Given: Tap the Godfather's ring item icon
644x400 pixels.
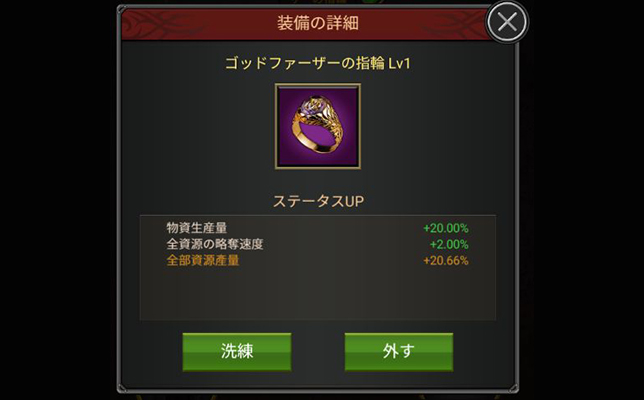Looking at the screenshot, I should coord(317,126).
